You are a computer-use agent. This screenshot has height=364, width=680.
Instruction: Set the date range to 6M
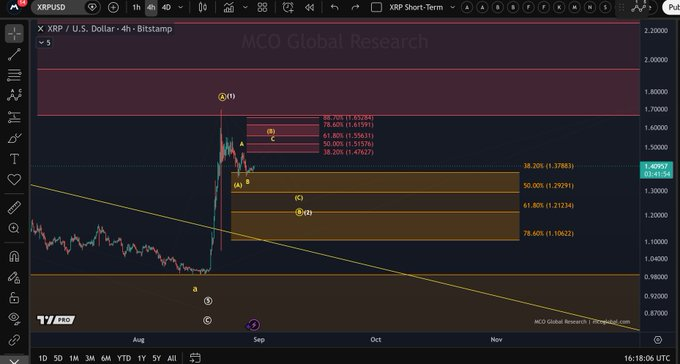click(106, 358)
